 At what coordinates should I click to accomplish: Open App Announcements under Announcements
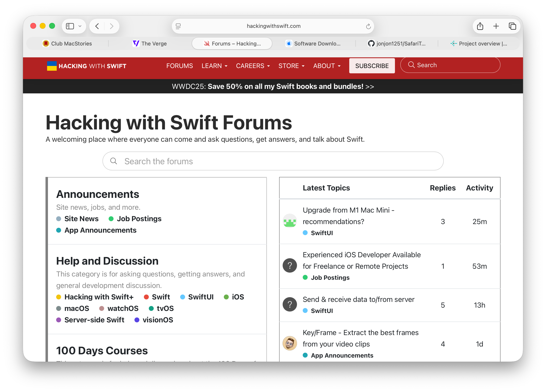pos(100,230)
